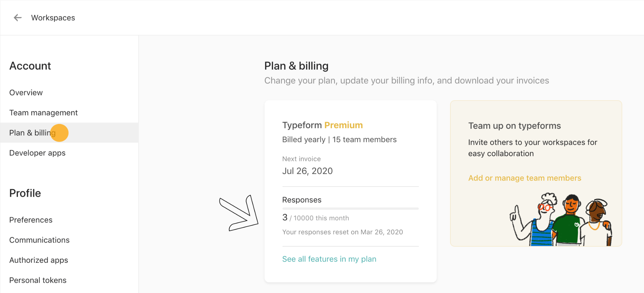Select Authorized apps in the sidebar

39,260
